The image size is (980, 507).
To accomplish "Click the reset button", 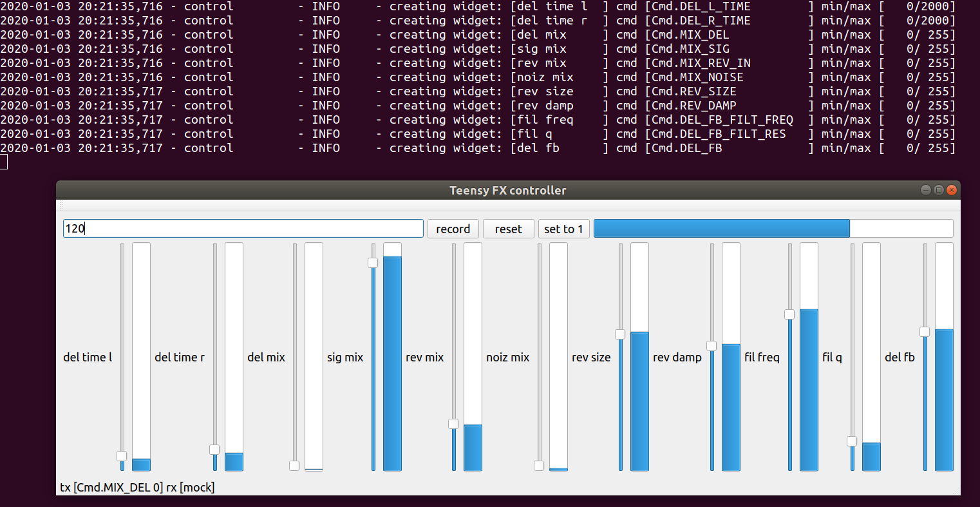I will (509, 229).
